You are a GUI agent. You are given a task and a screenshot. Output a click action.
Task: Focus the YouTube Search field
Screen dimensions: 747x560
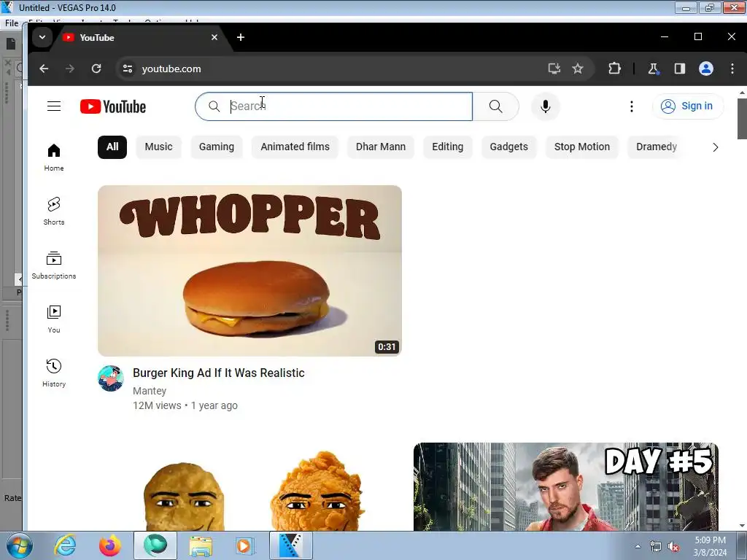333,106
